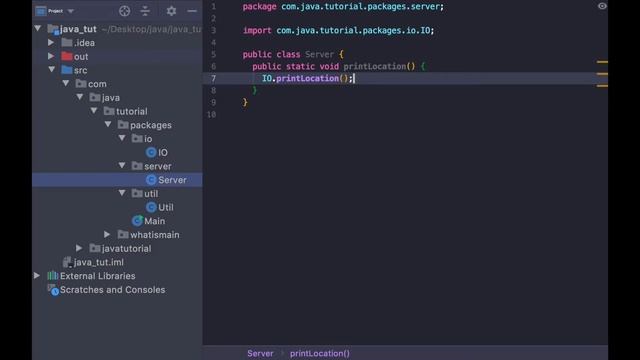640x360 pixels.
Task: Expand the whatismain package
Action: click(107, 234)
